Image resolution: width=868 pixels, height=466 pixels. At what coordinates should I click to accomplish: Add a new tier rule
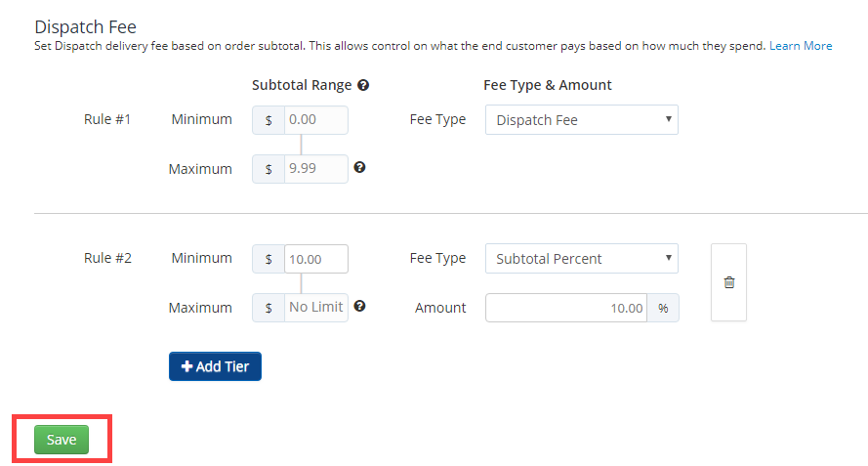[x=215, y=366]
